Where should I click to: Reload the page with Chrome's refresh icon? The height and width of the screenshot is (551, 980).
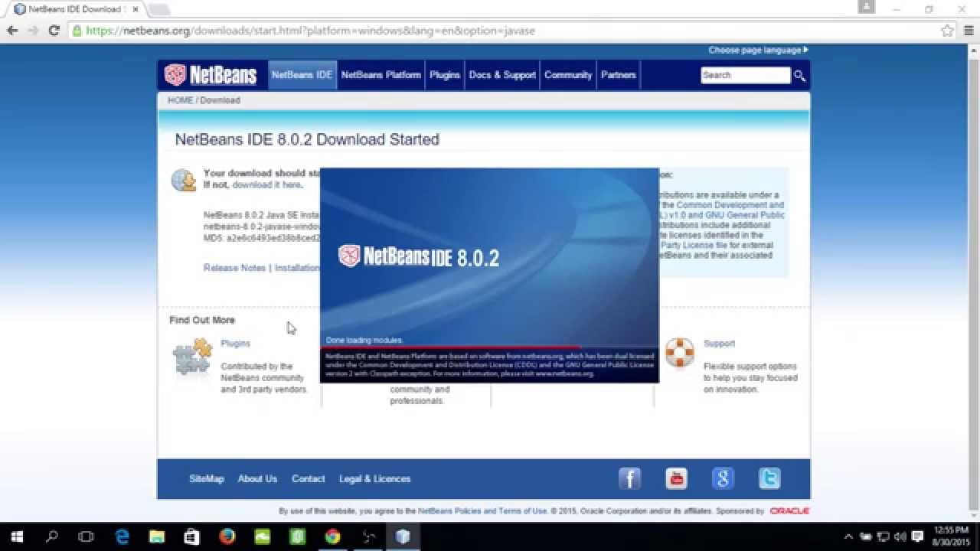(x=54, y=31)
